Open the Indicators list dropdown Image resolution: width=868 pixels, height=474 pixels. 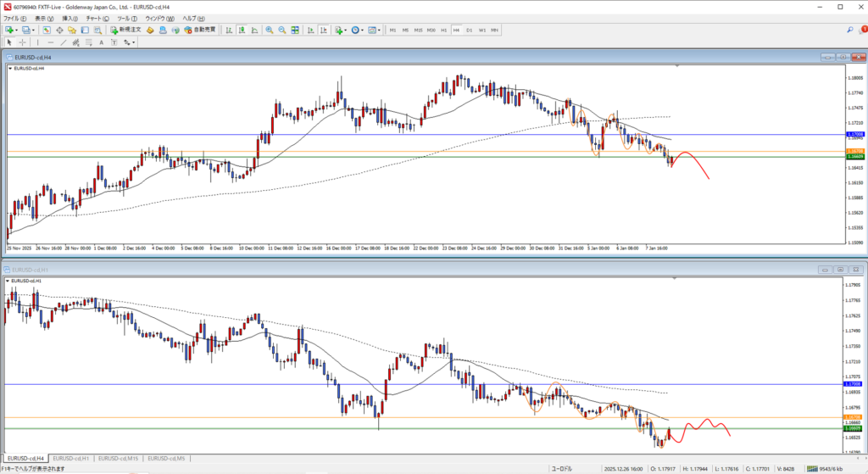coord(339,30)
